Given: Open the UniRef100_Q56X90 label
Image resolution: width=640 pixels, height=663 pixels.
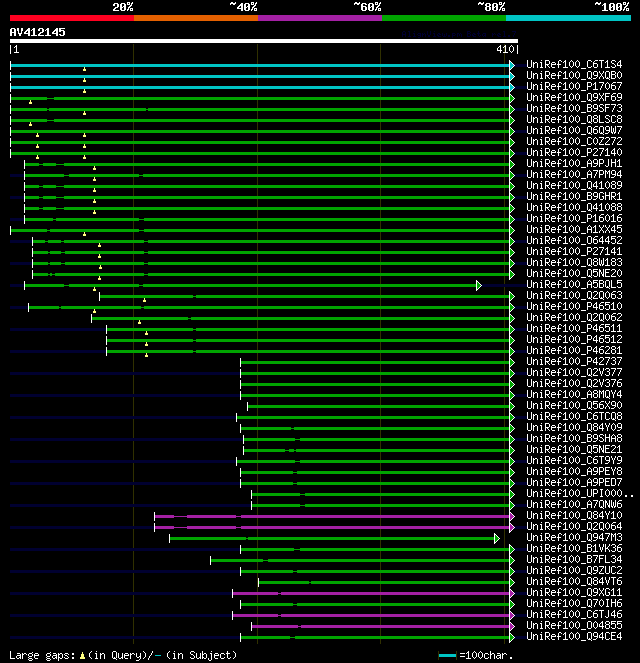Looking at the screenshot, I should click(x=574, y=405).
